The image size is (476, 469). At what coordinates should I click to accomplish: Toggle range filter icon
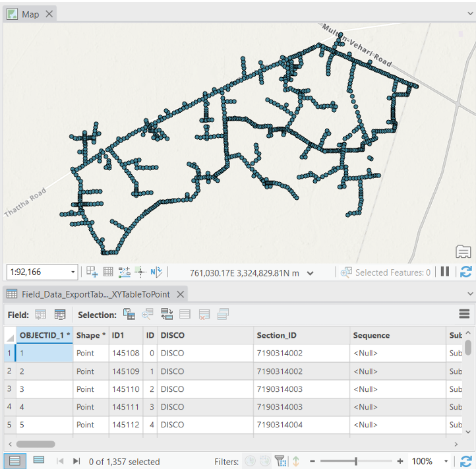pyautogui.click(x=265, y=461)
